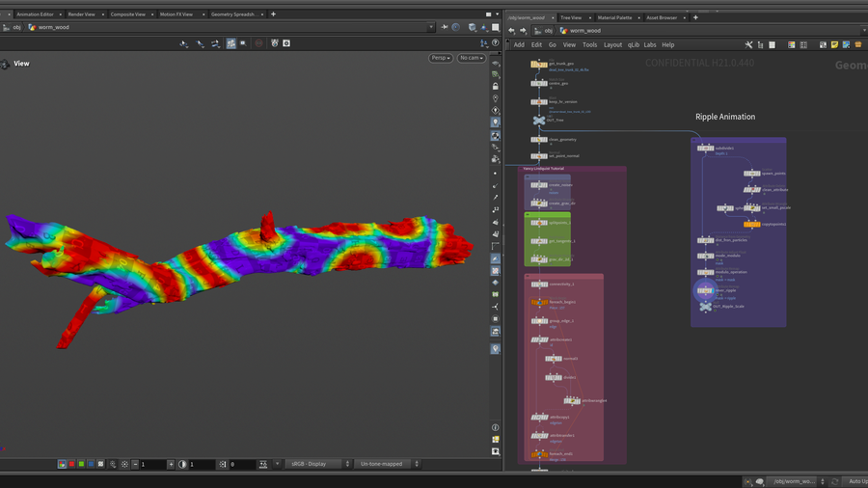This screenshot has width=868, height=488.
Task: Expand the sRGB - Display dropdown
Action: [x=316, y=464]
